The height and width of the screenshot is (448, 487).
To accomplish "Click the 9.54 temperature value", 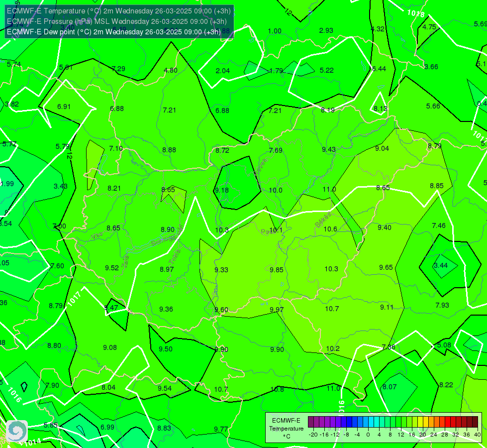I will tap(165, 388).
